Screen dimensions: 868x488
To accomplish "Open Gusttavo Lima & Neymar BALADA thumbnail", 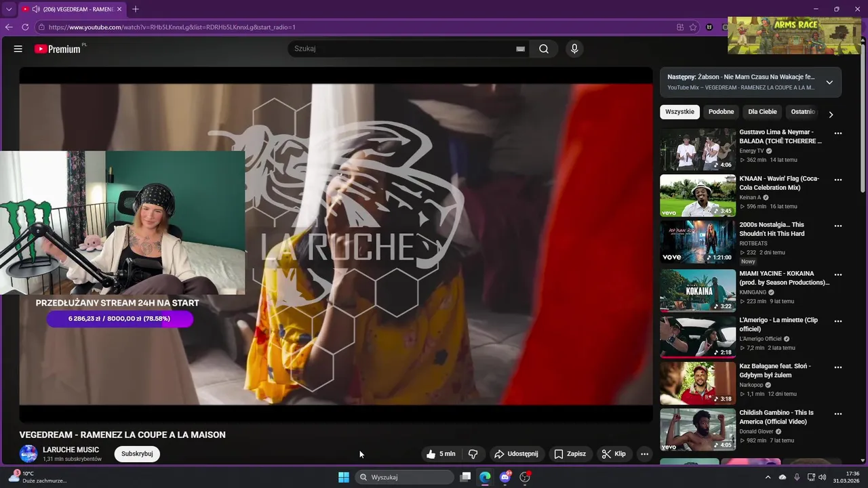I will click(x=698, y=150).
